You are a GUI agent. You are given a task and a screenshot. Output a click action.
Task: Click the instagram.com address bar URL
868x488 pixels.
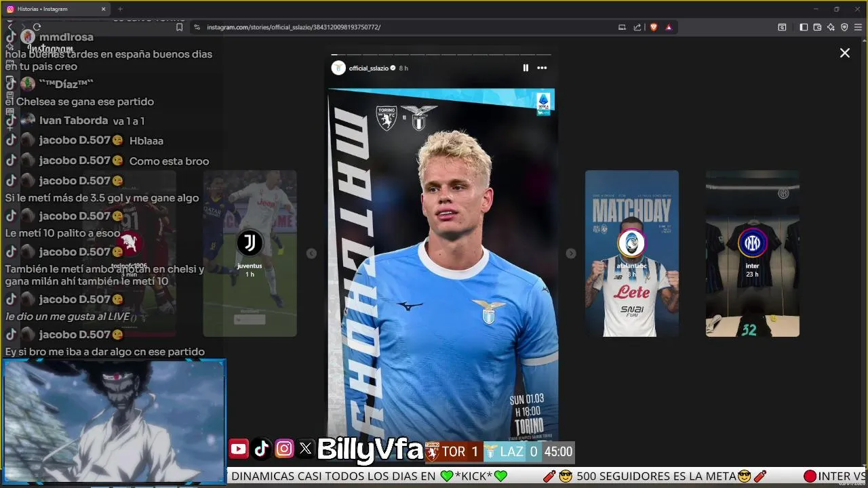point(294,27)
